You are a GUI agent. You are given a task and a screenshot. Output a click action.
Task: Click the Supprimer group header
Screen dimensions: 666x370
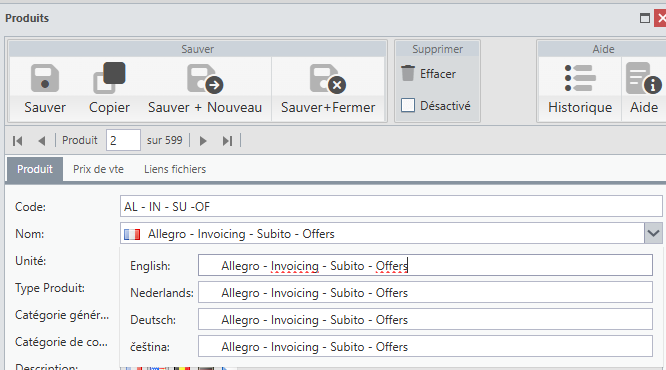[437, 49]
